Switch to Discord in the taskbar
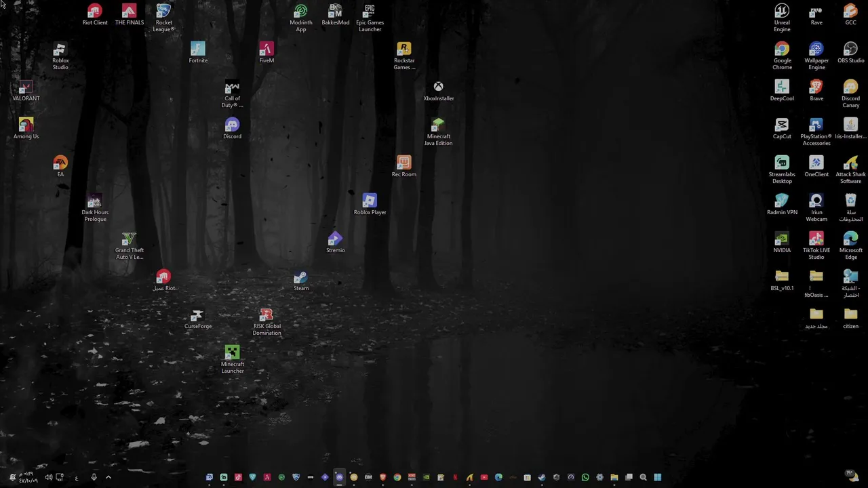The height and width of the screenshot is (488, 868). [339, 477]
